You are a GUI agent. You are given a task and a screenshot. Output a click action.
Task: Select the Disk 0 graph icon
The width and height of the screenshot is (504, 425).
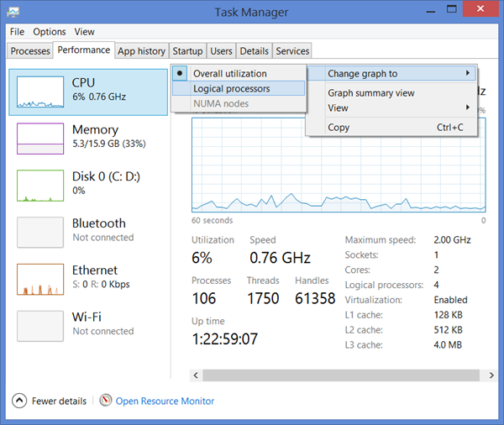pos(40,186)
